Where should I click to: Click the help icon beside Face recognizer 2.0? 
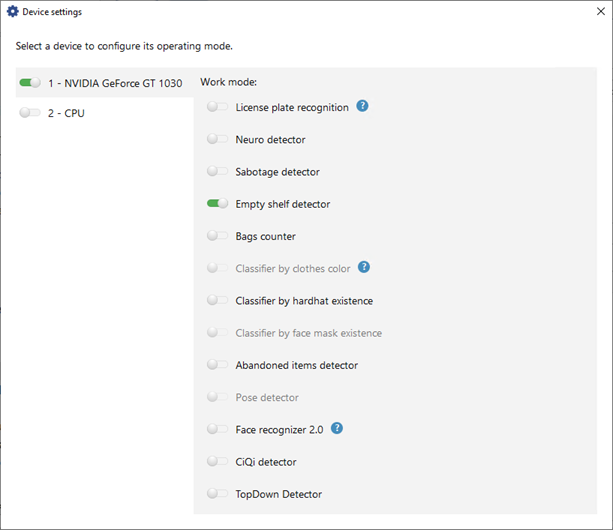[337, 428]
